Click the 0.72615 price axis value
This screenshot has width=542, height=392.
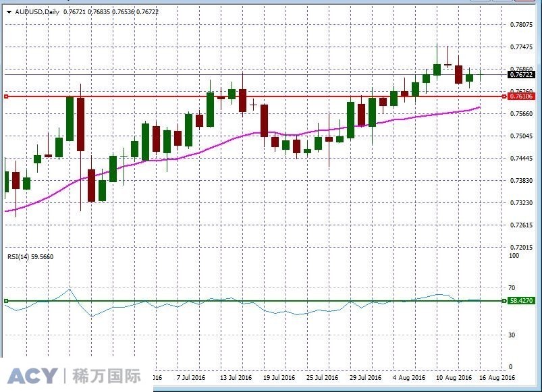521,225
